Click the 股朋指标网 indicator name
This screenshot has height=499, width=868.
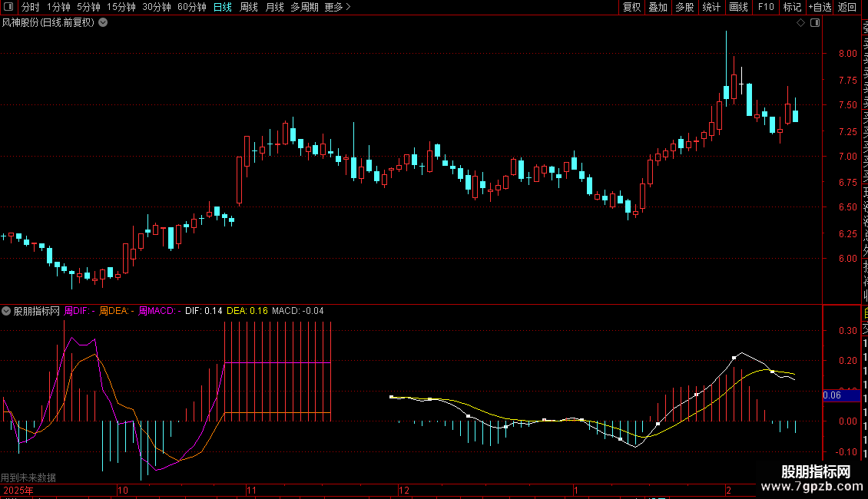pyautogui.click(x=37, y=311)
